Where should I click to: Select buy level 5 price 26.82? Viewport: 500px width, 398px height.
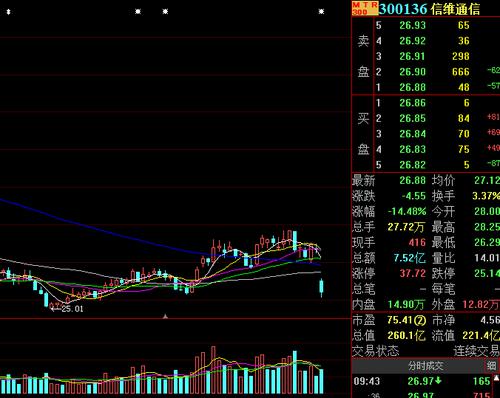pos(413,165)
